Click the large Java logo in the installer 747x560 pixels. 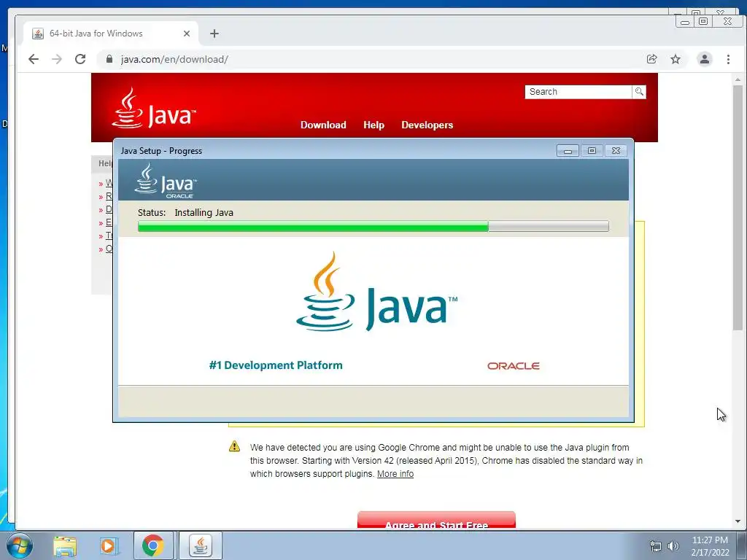[376, 292]
